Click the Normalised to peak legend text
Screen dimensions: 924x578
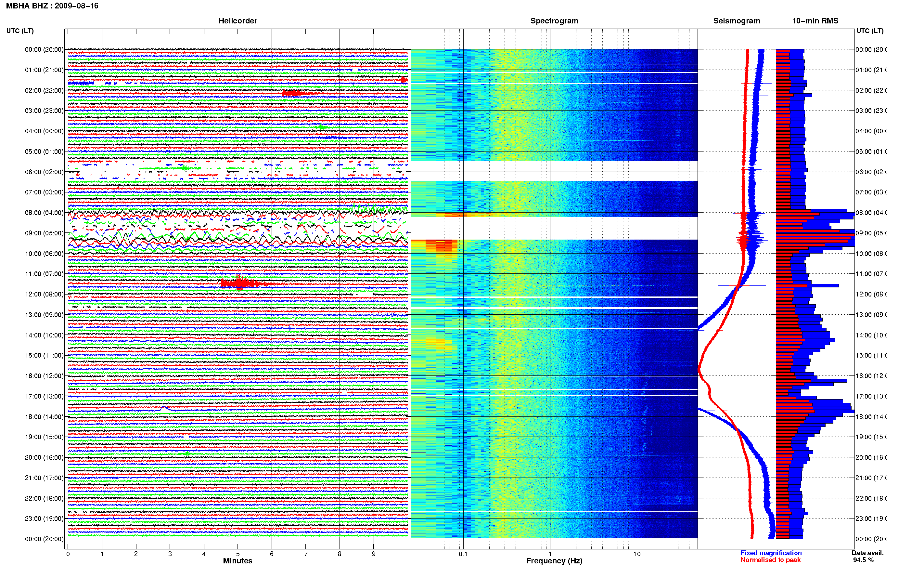(x=770, y=560)
